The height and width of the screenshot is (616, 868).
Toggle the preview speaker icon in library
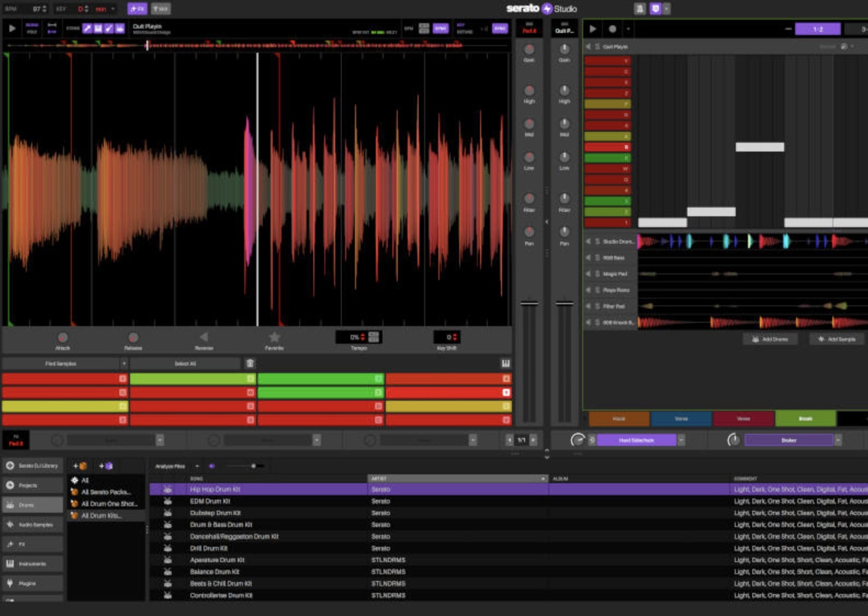[212, 466]
